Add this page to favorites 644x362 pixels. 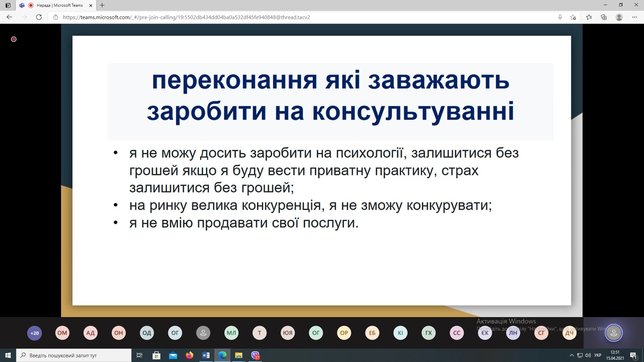pyautogui.click(x=573, y=17)
